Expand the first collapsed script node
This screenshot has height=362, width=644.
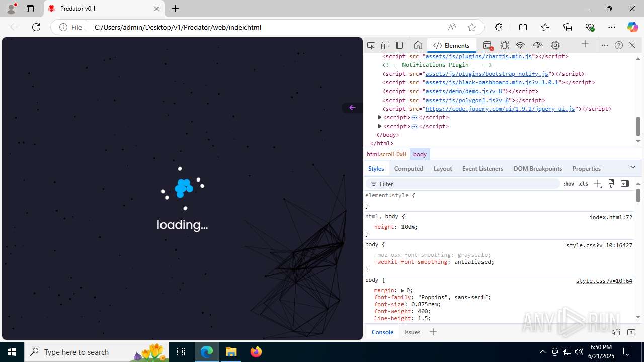(x=380, y=117)
